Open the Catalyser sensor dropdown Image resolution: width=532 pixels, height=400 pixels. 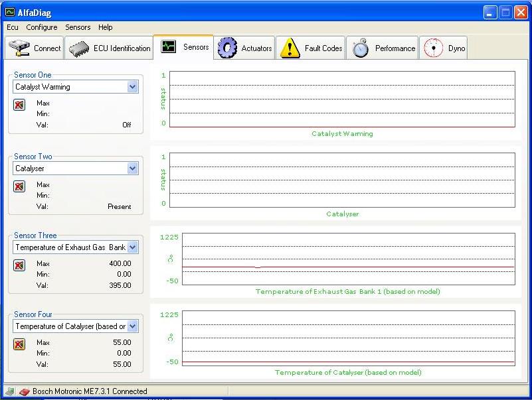pos(133,168)
